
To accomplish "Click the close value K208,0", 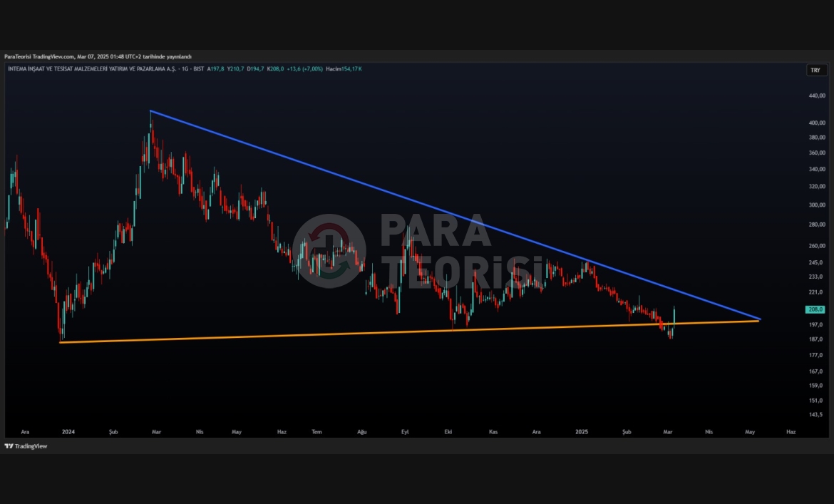I will coord(275,68).
